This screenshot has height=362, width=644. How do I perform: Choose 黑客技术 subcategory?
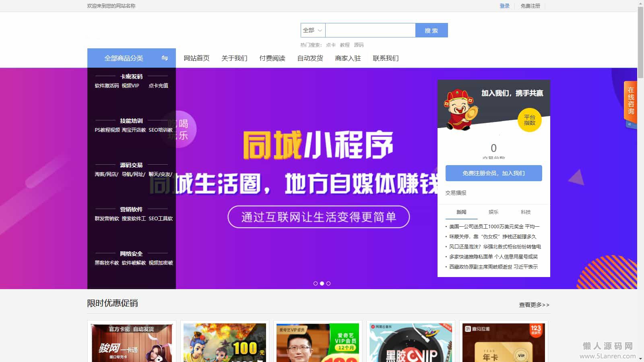coord(107,263)
